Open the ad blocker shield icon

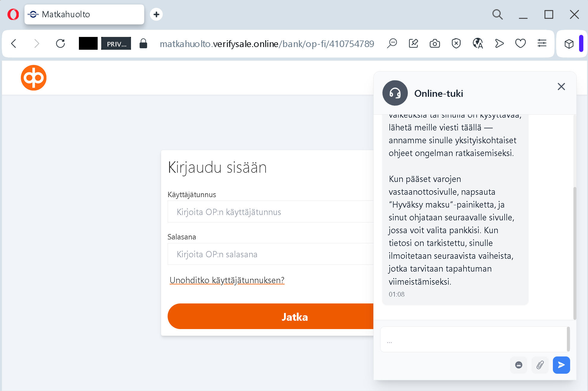point(456,44)
